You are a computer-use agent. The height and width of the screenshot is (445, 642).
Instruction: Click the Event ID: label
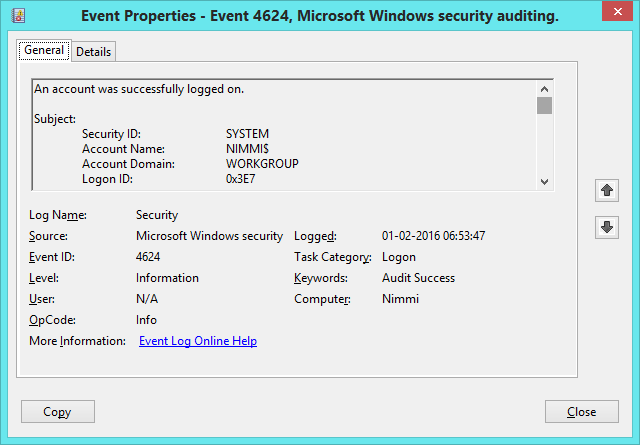(x=52, y=257)
